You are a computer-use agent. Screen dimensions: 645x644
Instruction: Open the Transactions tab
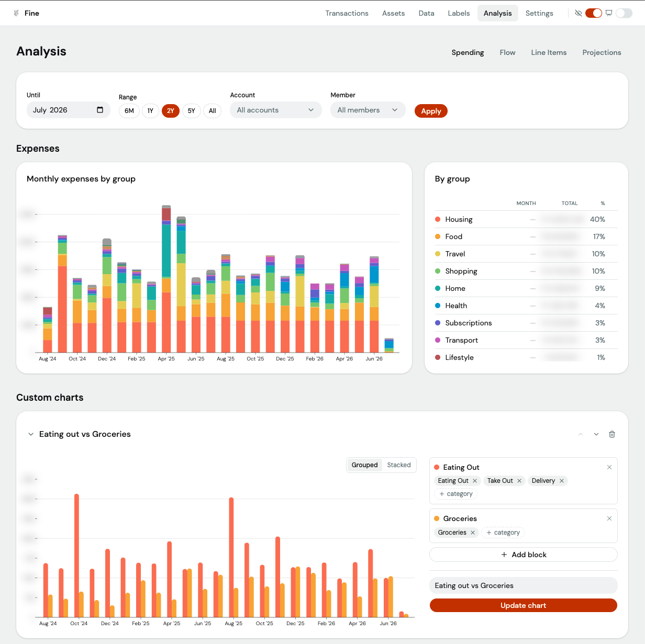[x=347, y=13]
